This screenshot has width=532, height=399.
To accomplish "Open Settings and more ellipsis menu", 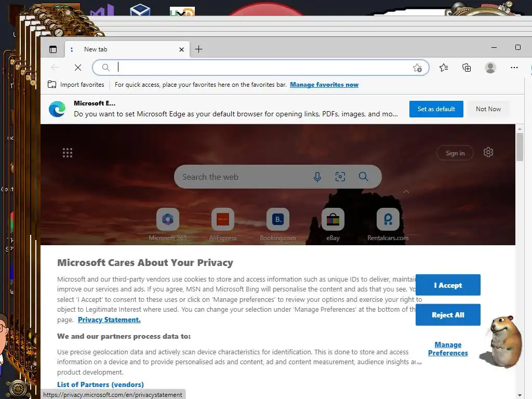I will coord(514,68).
